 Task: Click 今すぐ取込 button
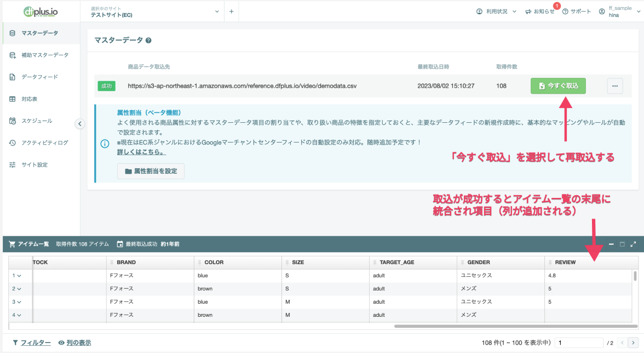[558, 86]
